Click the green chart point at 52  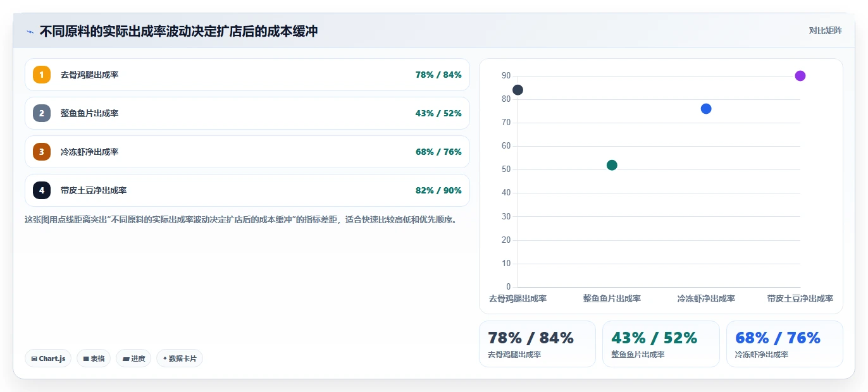point(612,165)
